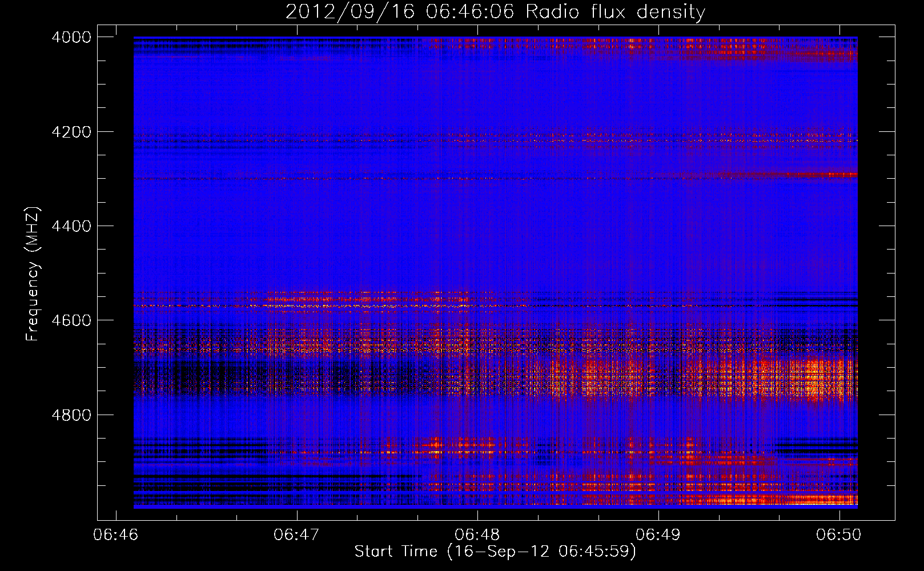
Task: Click the 4000 frequency tick label
Action: (x=71, y=37)
